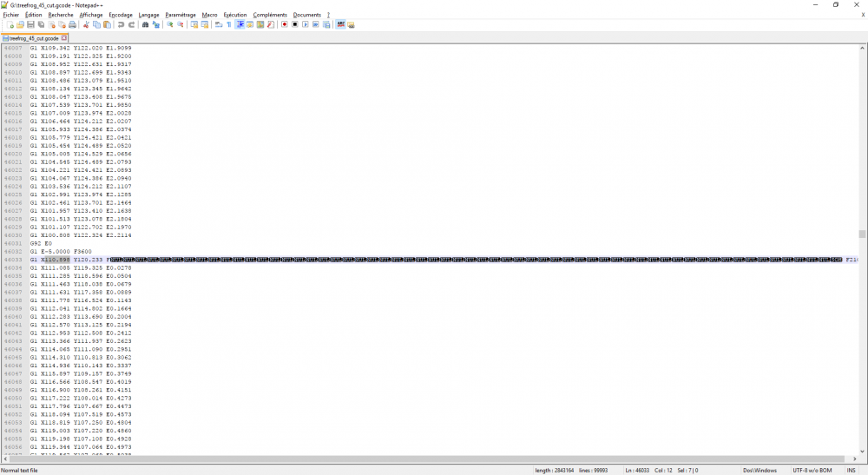Screen dimensions: 868x475
Task: Open the Édition menu
Action: (x=33, y=15)
